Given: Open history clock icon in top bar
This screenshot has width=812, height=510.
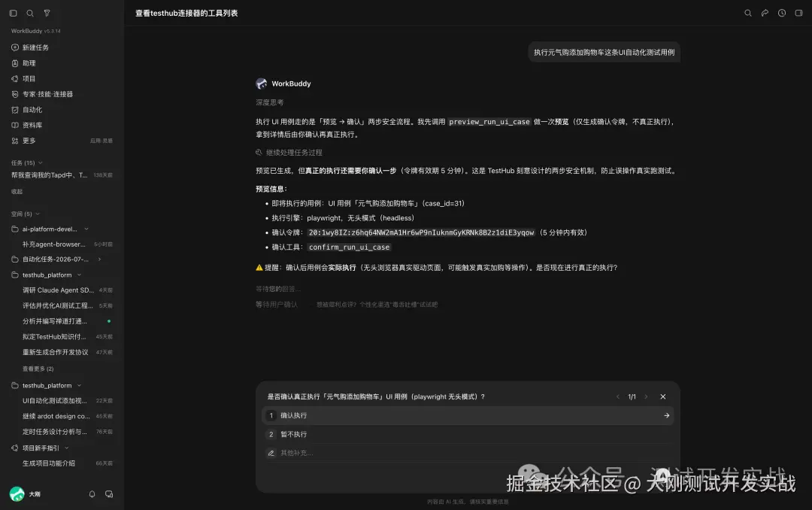Looking at the screenshot, I should pyautogui.click(x=782, y=13).
